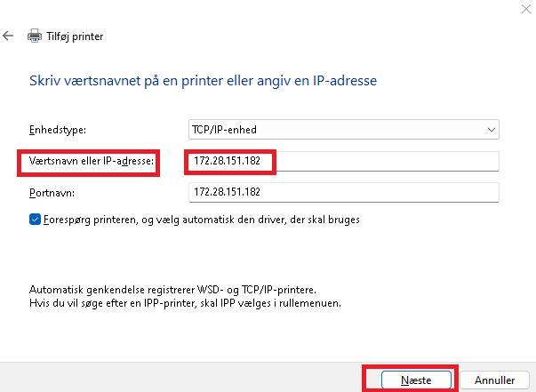Viewport: 536px width, 392px height.
Task: Click the back arrow to go back
Action: [x=8, y=36]
